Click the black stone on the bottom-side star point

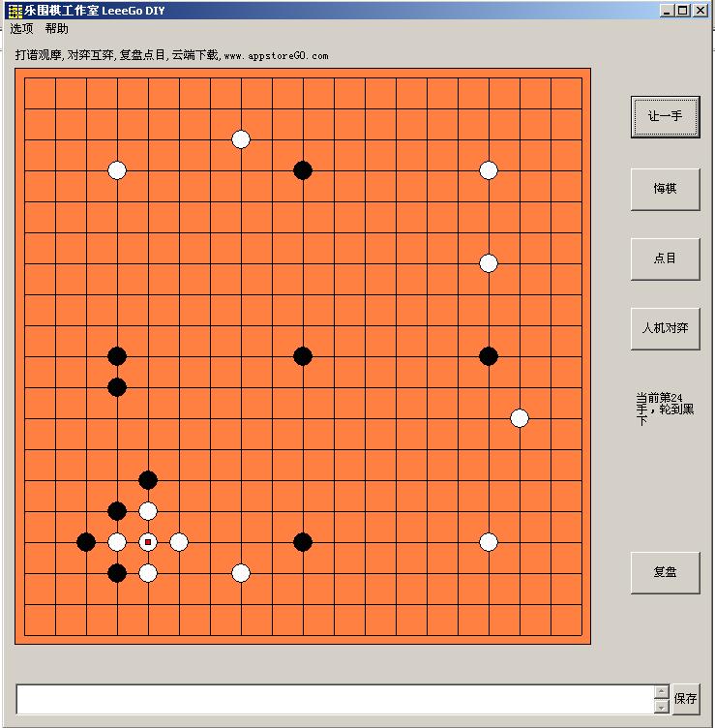303,542
